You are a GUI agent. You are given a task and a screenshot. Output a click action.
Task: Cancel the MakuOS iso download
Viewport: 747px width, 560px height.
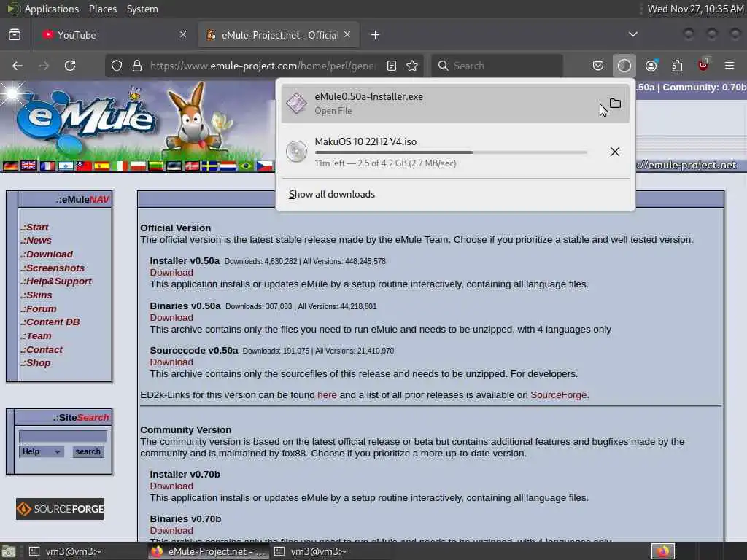pos(615,152)
